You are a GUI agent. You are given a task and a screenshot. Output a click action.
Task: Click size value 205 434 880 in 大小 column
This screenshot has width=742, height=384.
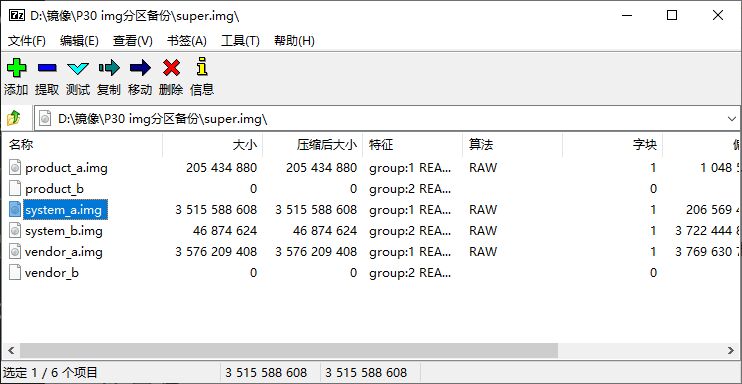tap(221, 168)
